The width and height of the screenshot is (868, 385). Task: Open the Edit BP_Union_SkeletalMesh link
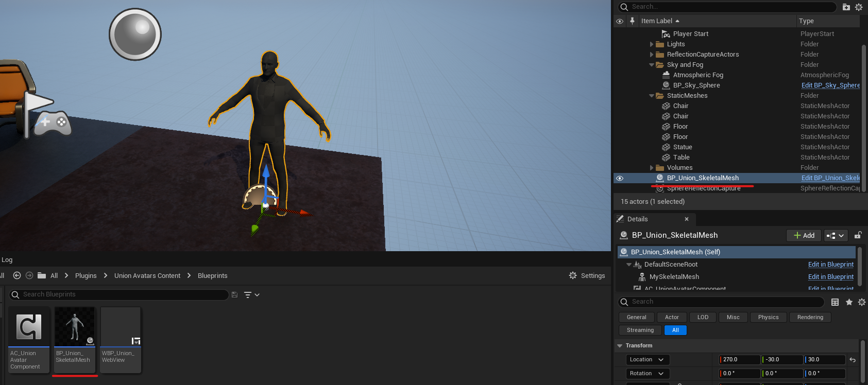830,178
